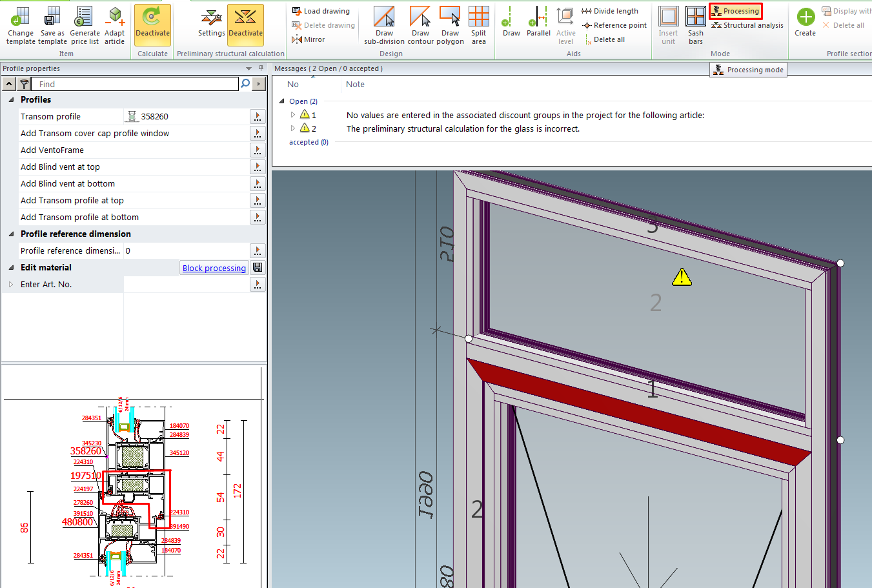Click the green Create profile button

coord(805,17)
